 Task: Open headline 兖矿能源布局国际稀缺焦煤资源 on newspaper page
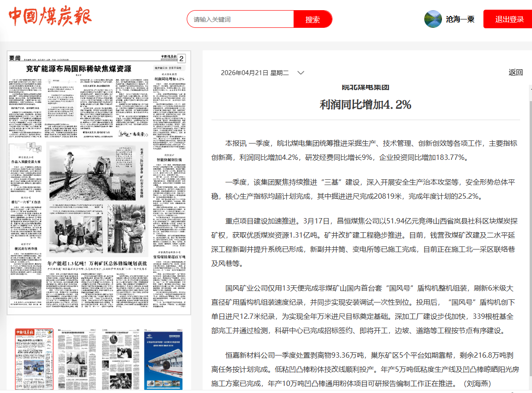(79, 68)
